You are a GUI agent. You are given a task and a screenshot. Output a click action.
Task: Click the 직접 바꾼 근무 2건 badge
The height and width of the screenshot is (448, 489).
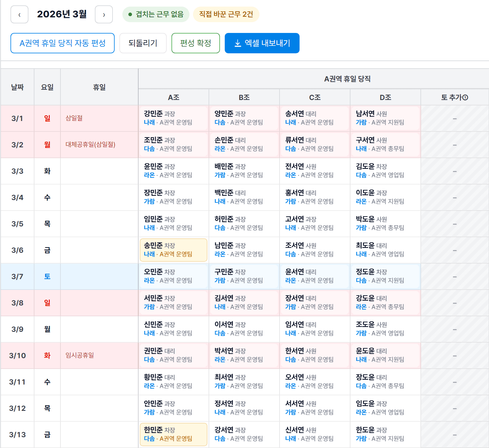click(226, 14)
